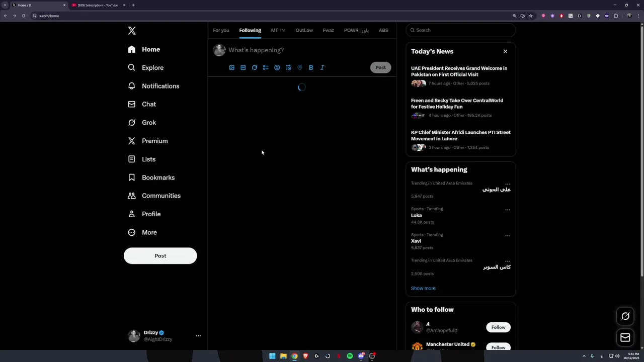This screenshot has width=644, height=362.
Task: Open the browser zoom magnifier icon
Action: (514, 16)
